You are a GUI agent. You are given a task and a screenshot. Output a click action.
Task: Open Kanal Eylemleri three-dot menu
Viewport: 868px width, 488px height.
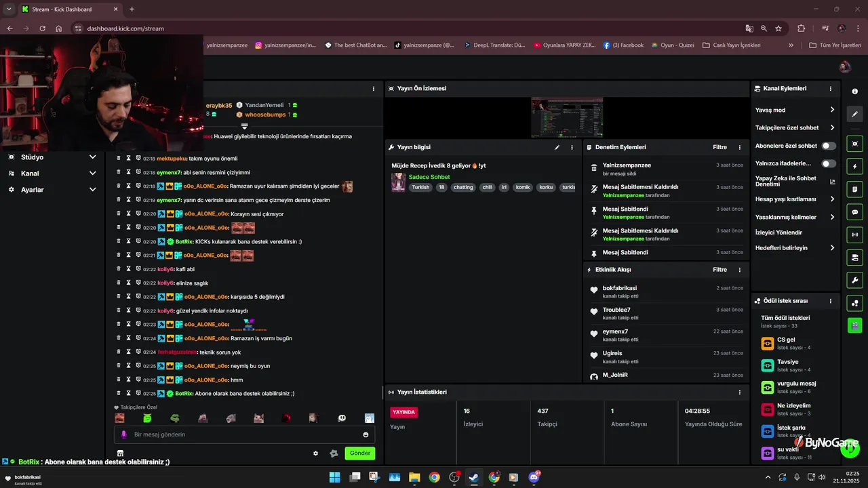(x=831, y=89)
